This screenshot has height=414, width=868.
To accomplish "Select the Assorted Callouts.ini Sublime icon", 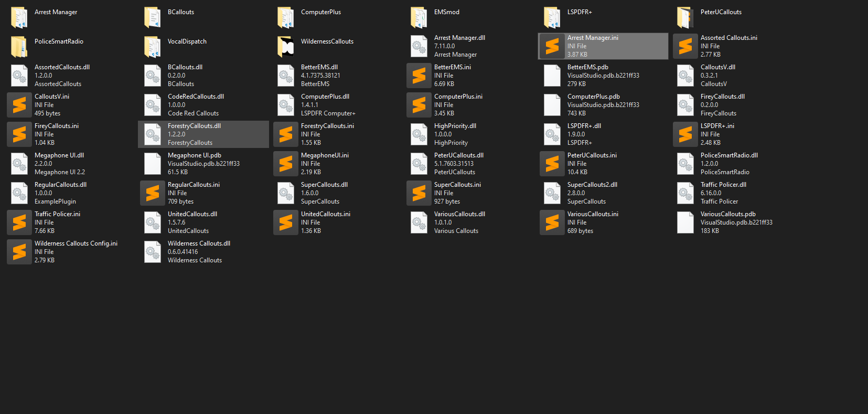I will coord(685,46).
